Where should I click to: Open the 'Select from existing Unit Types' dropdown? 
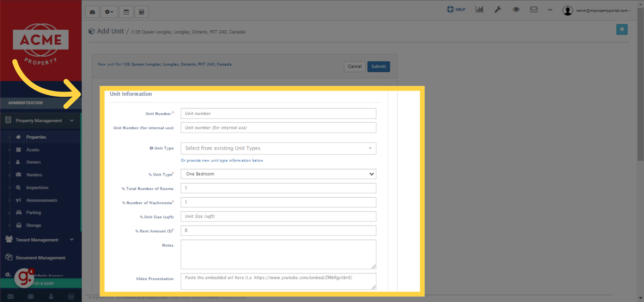coord(278,148)
